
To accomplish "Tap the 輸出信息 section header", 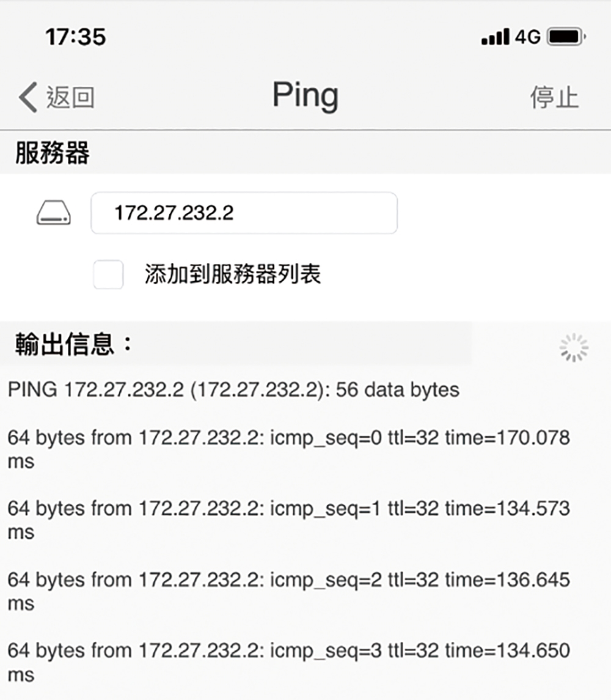I will click(74, 344).
